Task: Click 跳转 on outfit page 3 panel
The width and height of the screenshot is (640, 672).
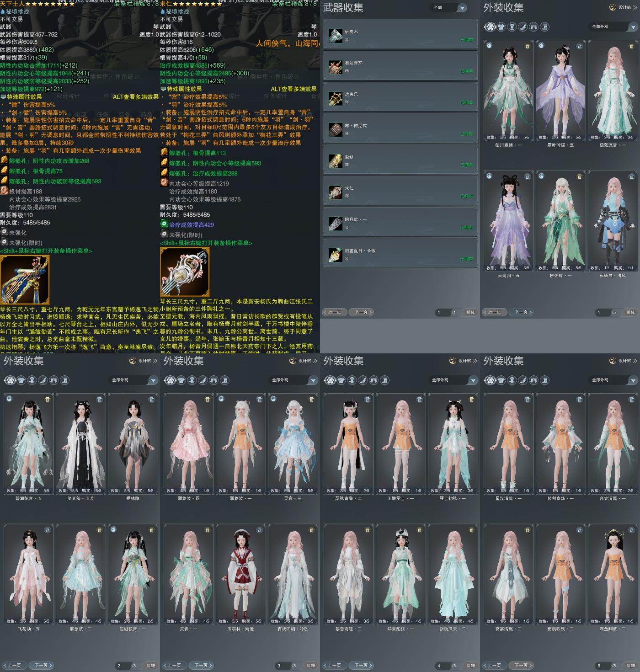Action: tap(310, 666)
